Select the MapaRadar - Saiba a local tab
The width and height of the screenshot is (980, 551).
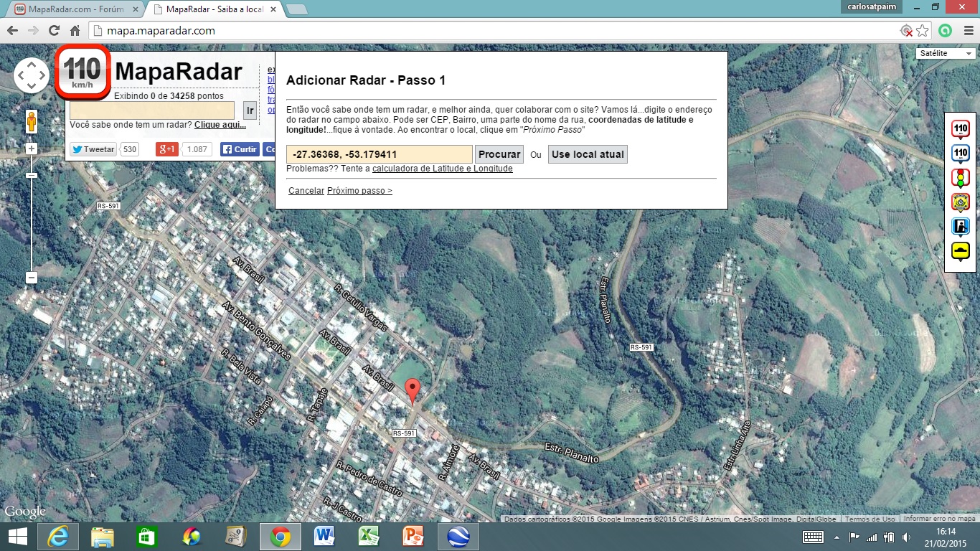tap(215, 9)
